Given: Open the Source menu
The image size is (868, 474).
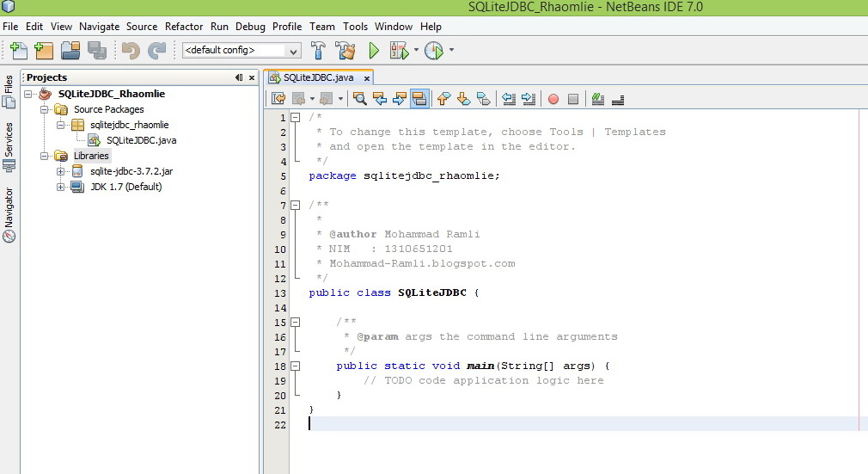Looking at the screenshot, I should click(x=142, y=27).
